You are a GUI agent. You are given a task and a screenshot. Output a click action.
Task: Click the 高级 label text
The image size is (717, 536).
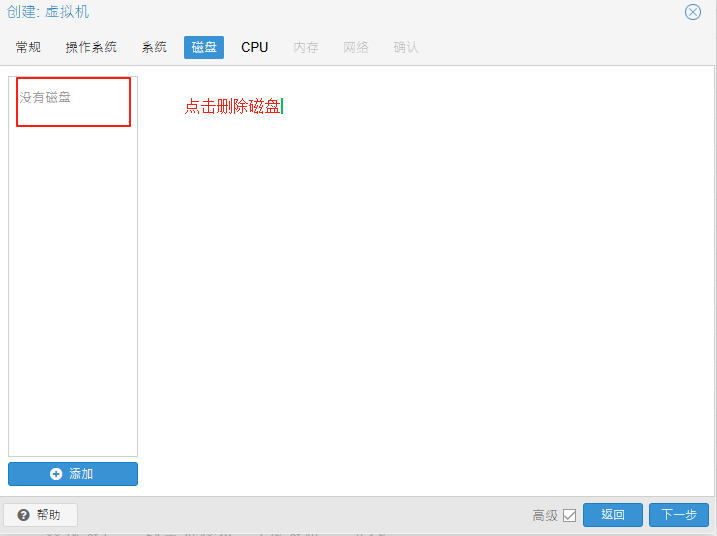[x=545, y=516]
